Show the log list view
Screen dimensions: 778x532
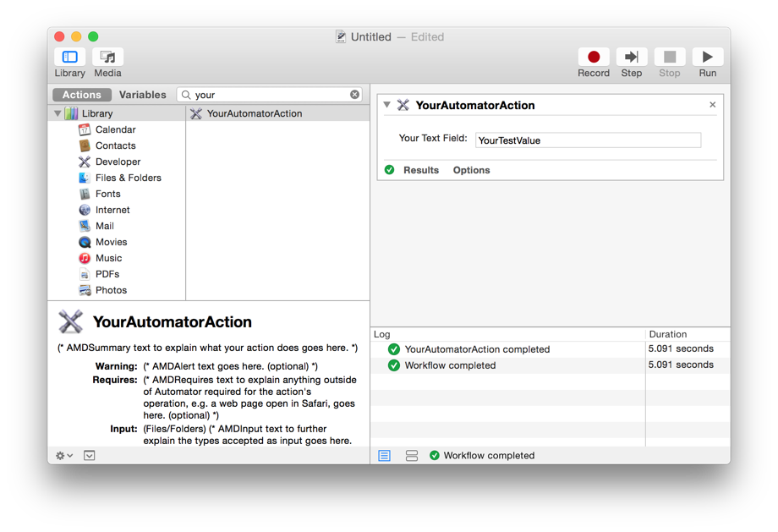pyautogui.click(x=385, y=456)
